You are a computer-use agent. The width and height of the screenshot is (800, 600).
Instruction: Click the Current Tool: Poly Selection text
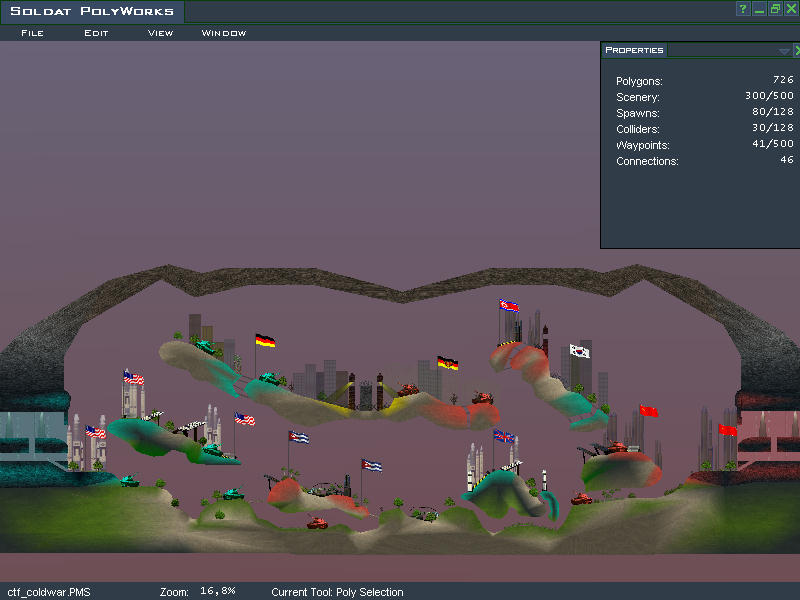pos(337,592)
